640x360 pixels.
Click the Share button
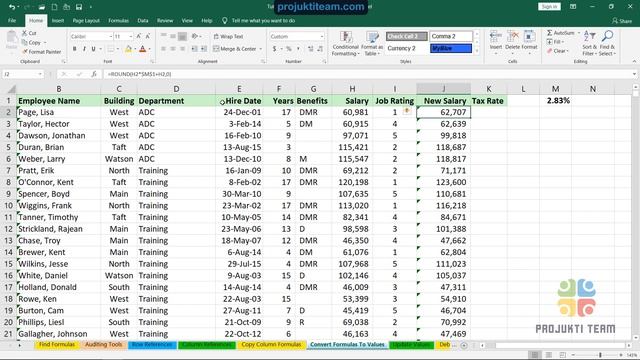click(x=622, y=20)
